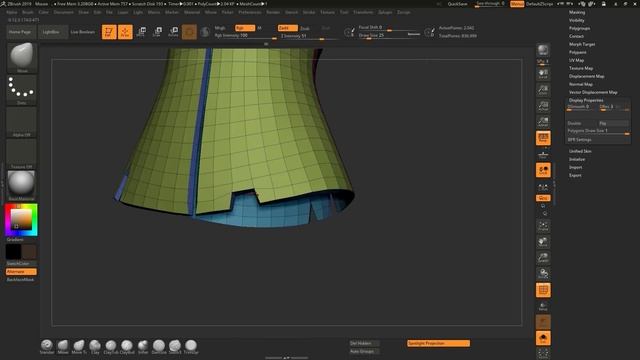
Task: Click the QuickSave button
Action: click(457, 4)
